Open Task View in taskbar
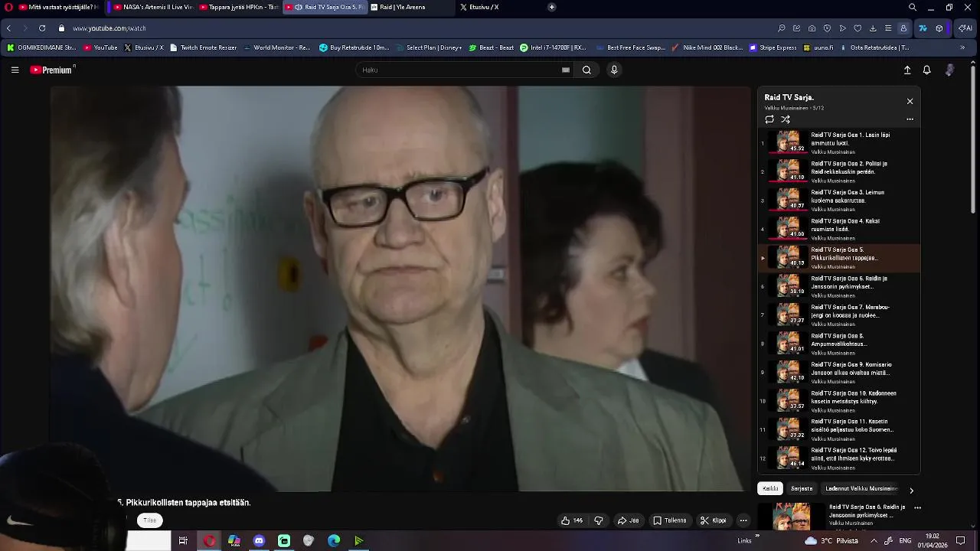 pyautogui.click(x=183, y=541)
